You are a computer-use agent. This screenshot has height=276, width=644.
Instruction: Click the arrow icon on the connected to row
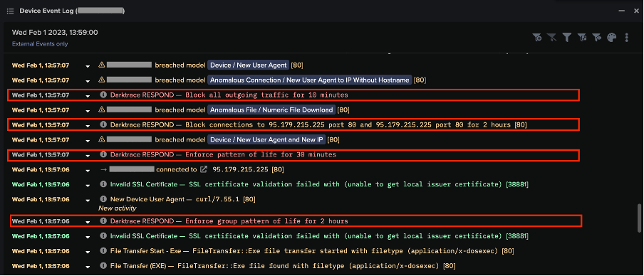pos(103,169)
